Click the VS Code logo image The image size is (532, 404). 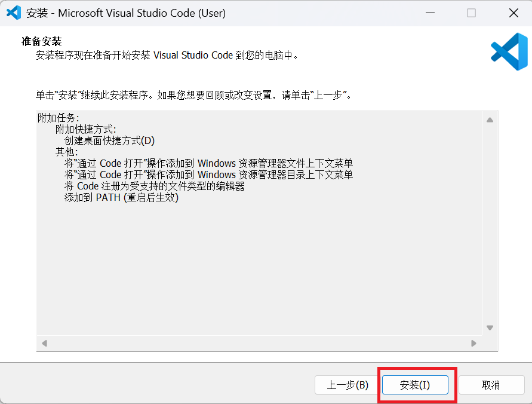tap(508, 51)
